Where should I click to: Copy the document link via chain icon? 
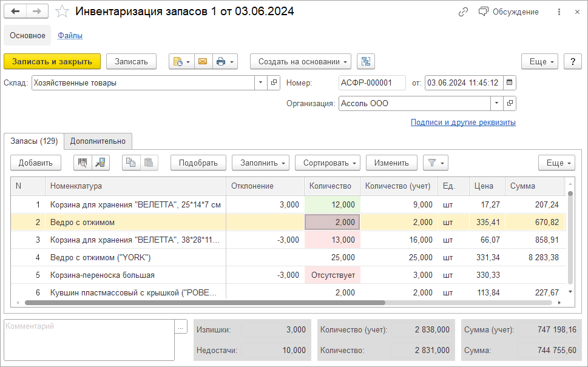click(x=464, y=12)
